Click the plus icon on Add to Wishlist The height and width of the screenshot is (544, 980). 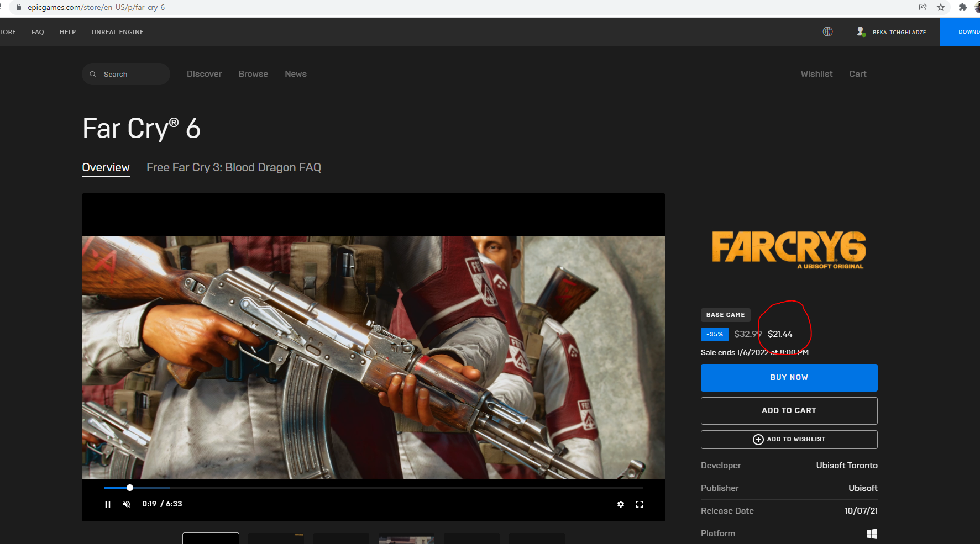click(x=758, y=440)
